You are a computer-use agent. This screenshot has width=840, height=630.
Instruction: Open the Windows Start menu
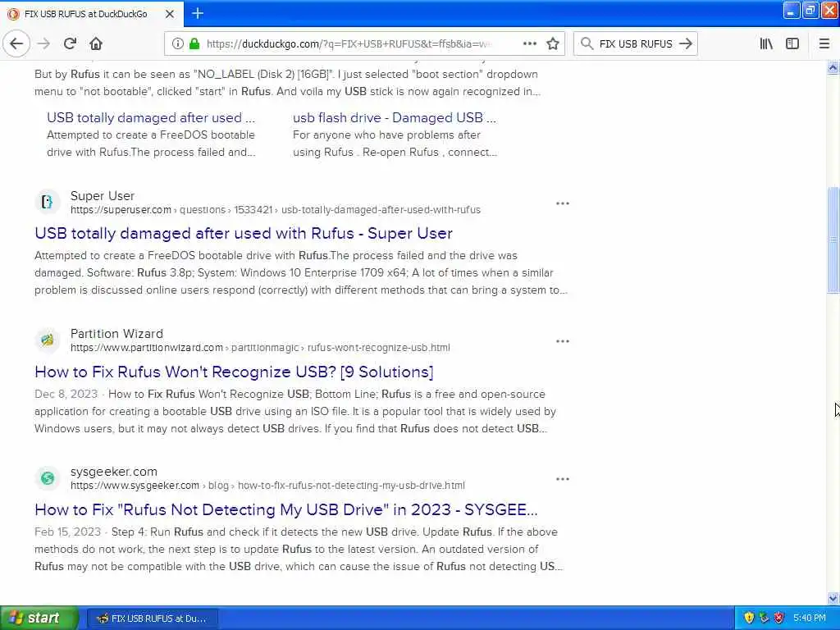(x=39, y=618)
